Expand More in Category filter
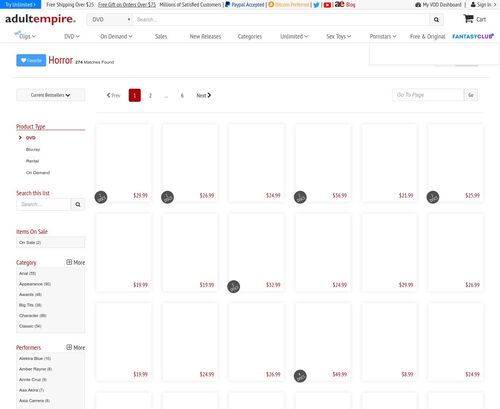This screenshot has width=500, height=409. [76, 262]
